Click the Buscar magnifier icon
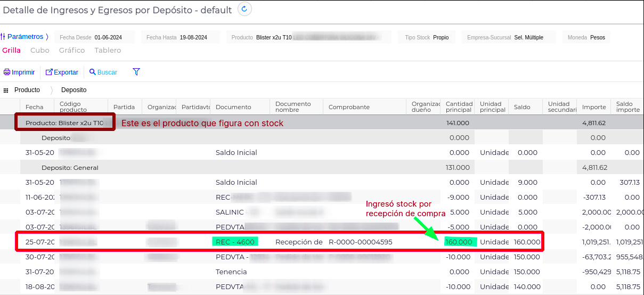The height and width of the screenshot is (295, 644). [93, 72]
